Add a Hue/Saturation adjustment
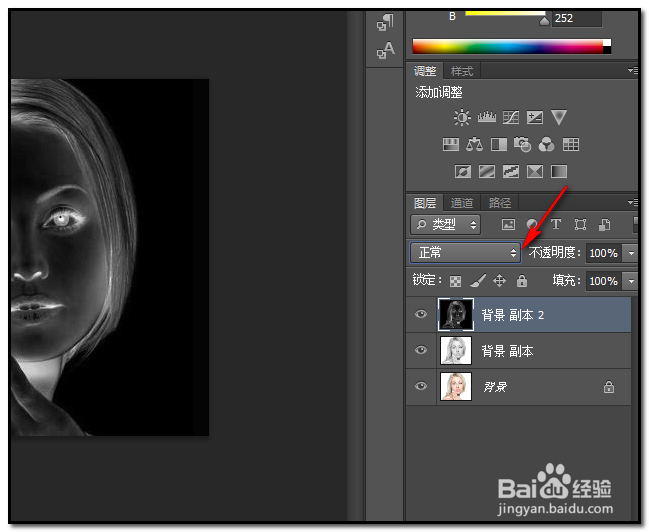 pos(451,144)
